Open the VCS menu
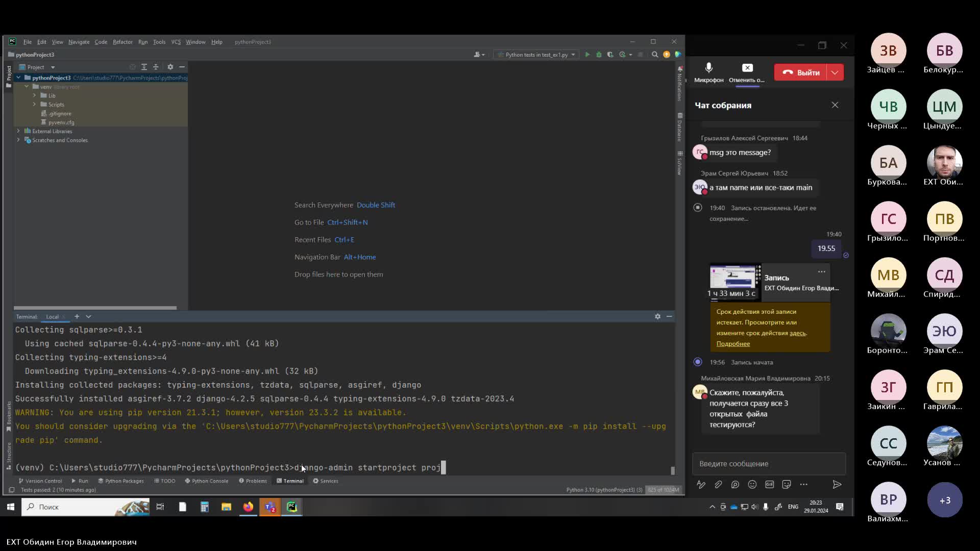This screenshot has height=551, width=980. point(176,42)
